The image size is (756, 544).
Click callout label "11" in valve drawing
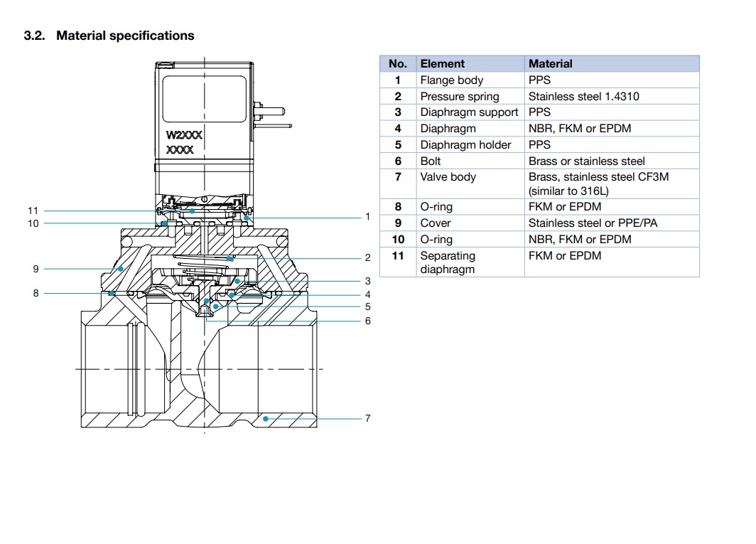click(33, 211)
